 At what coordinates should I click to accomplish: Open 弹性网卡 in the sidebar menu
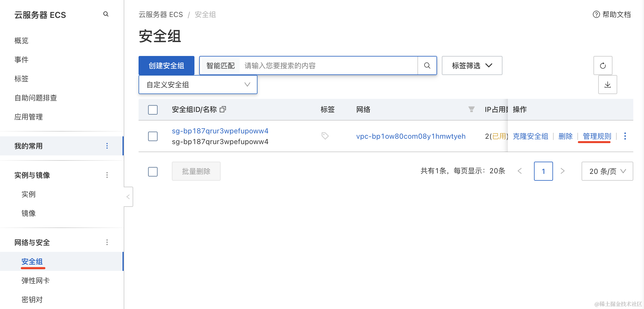pyautogui.click(x=36, y=280)
